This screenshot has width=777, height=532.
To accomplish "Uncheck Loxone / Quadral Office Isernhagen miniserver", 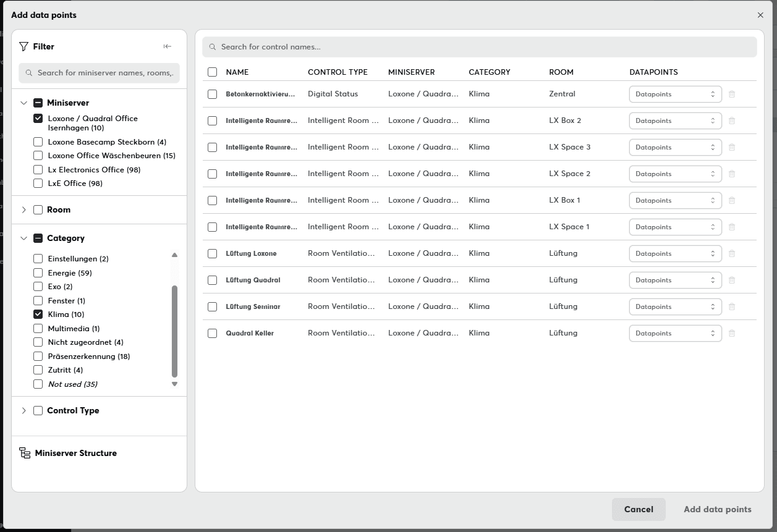I will pyautogui.click(x=38, y=118).
